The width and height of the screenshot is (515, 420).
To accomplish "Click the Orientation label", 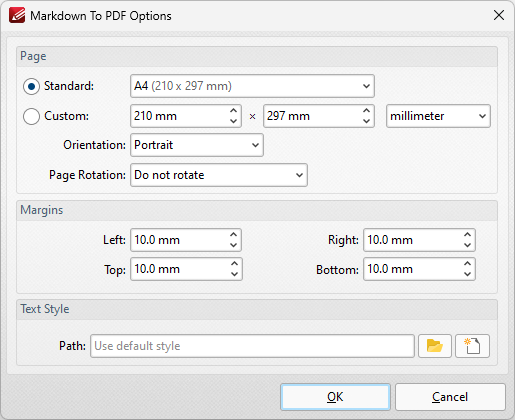I will click(x=94, y=145).
